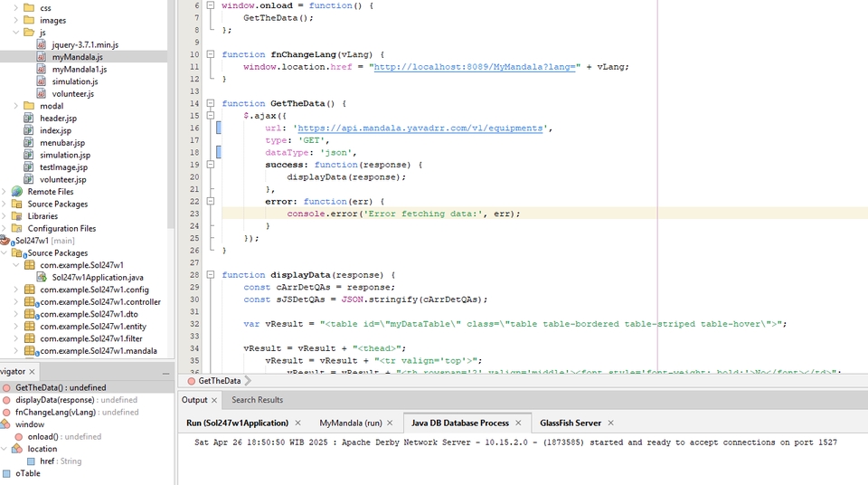Switch to the Output tab

click(x=194, y=400)
